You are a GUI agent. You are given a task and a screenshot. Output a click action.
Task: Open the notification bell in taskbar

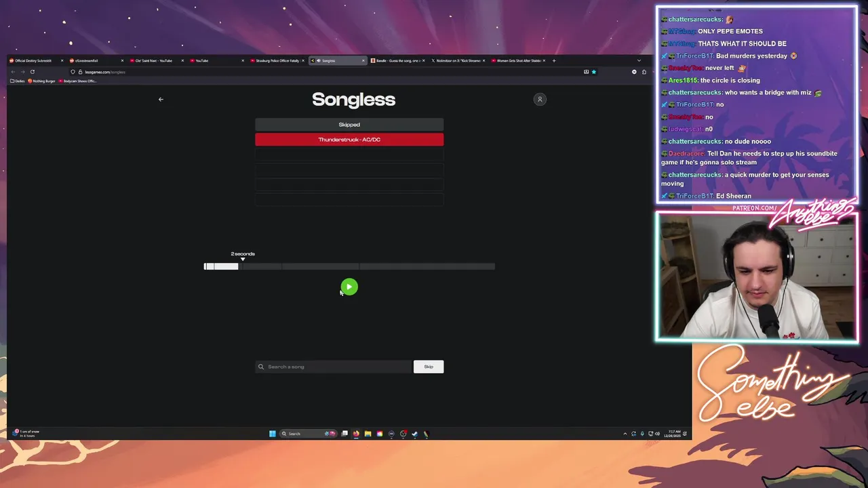click(685, 434)
